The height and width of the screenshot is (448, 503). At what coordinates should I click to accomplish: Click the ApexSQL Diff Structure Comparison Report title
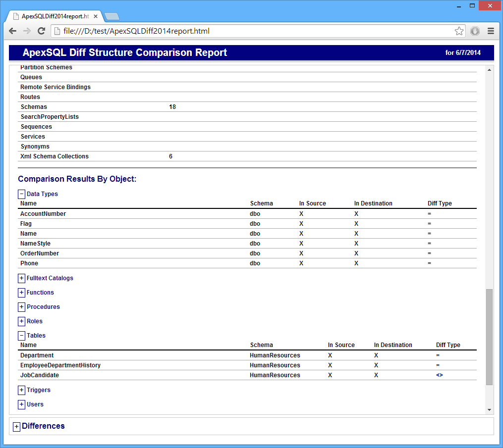(x=125, y=52)
